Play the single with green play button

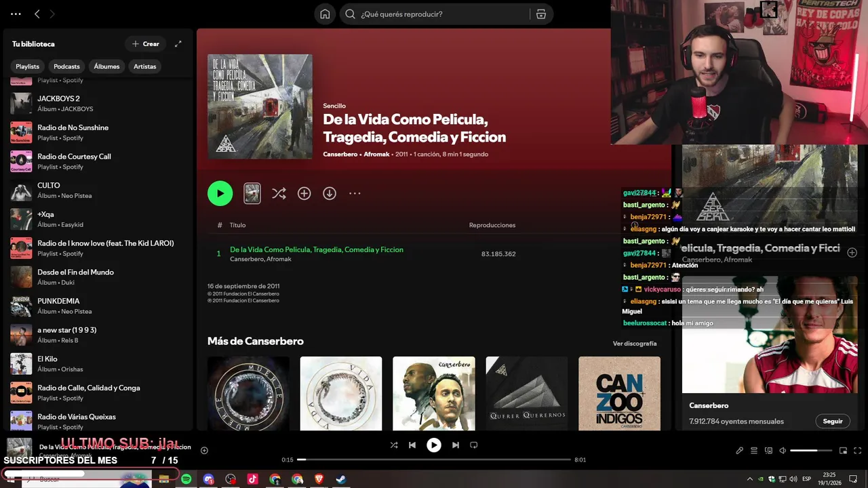(220, 193)
